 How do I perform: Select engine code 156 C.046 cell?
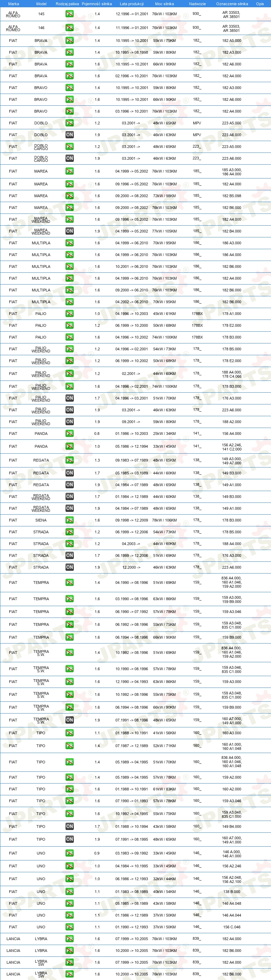click(231, 927)
